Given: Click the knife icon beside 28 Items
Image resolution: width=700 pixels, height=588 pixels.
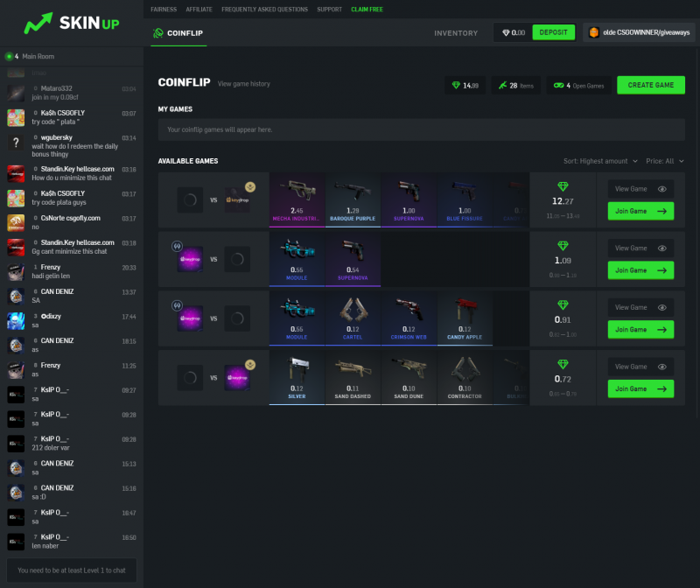Looking at the screenshot, I should pos(502,85).
